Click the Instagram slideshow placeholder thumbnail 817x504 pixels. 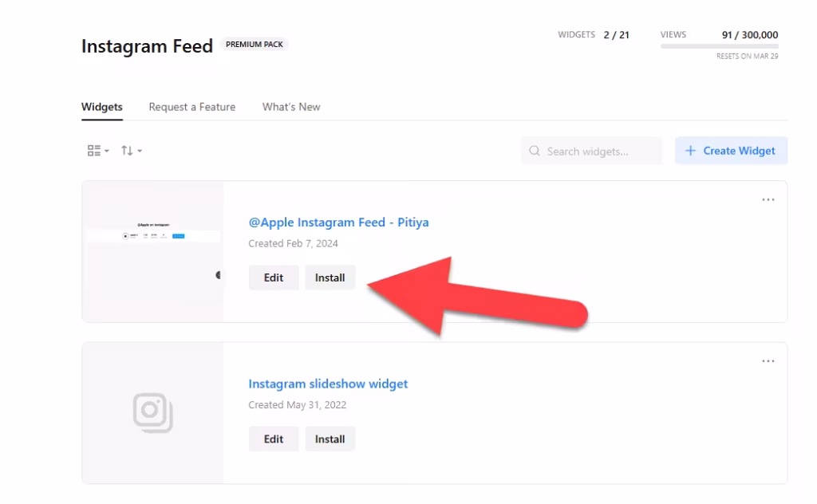(x=152, y=413)
